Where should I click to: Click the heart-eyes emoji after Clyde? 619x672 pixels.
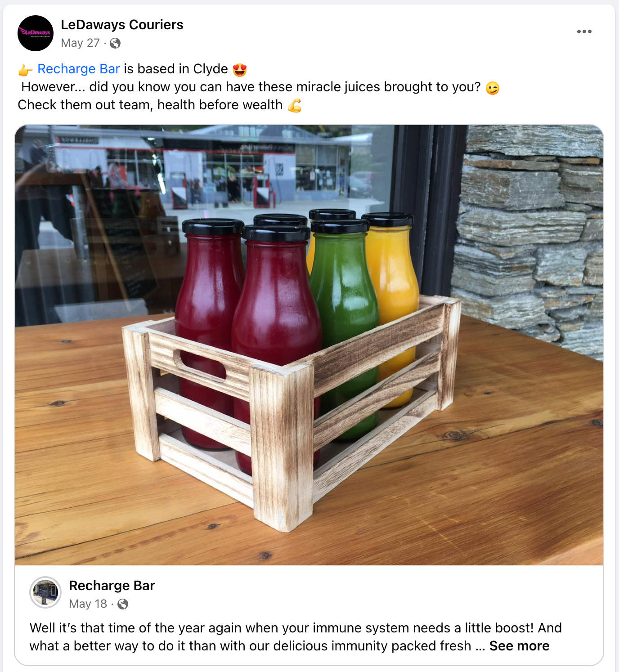[x=240, y=70]
